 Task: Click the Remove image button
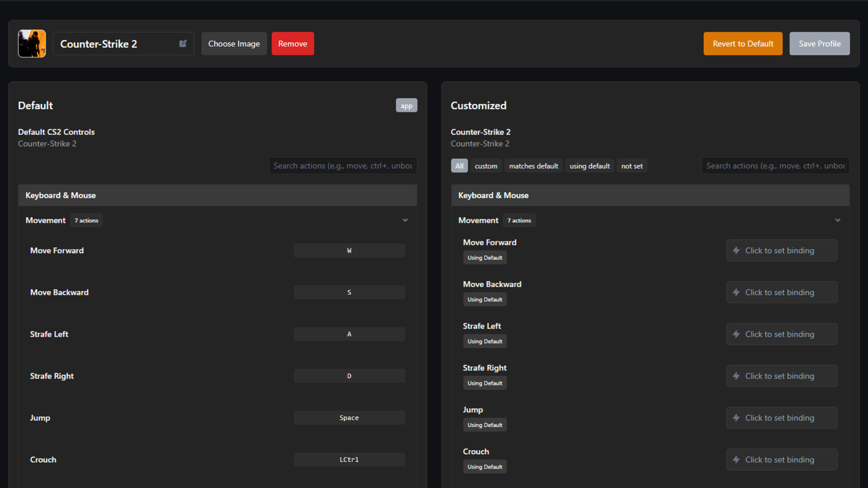(292, 44)
